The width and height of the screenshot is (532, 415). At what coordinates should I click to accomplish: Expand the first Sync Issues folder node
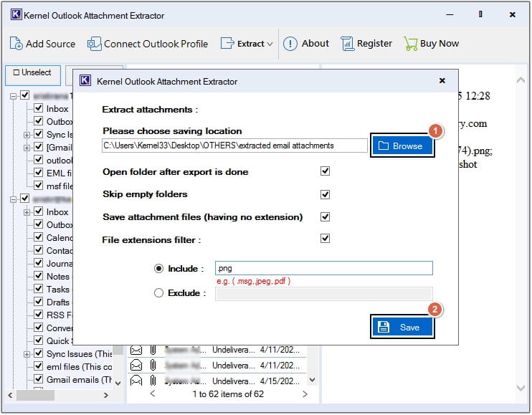[27, 135]
